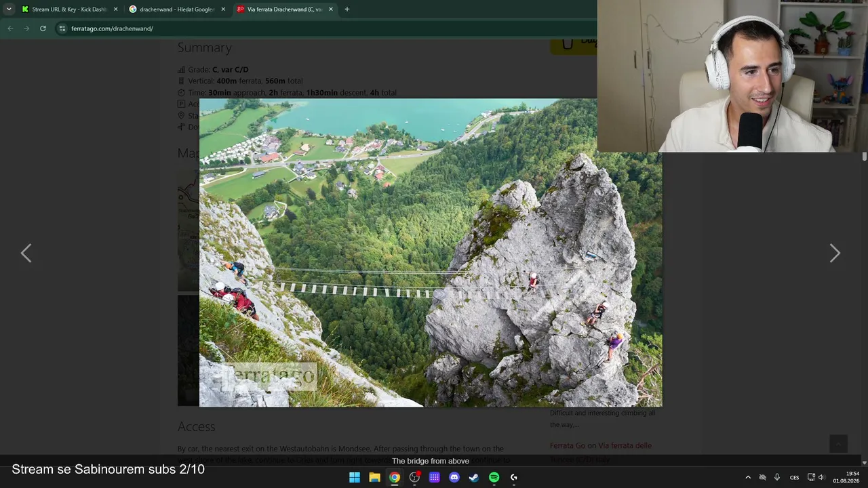The image size is (868, 488).
Task: Close the Kick Dashboard tab
Action: click(x=115, y=9)
